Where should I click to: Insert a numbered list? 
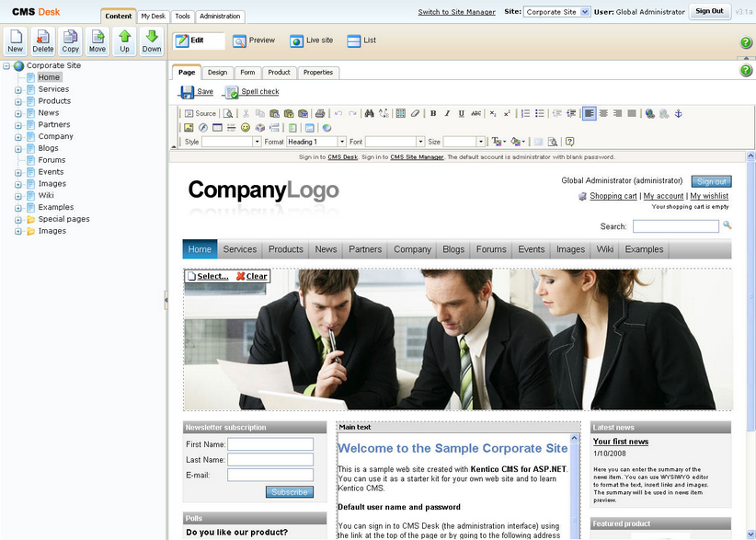tap(525, 113)
